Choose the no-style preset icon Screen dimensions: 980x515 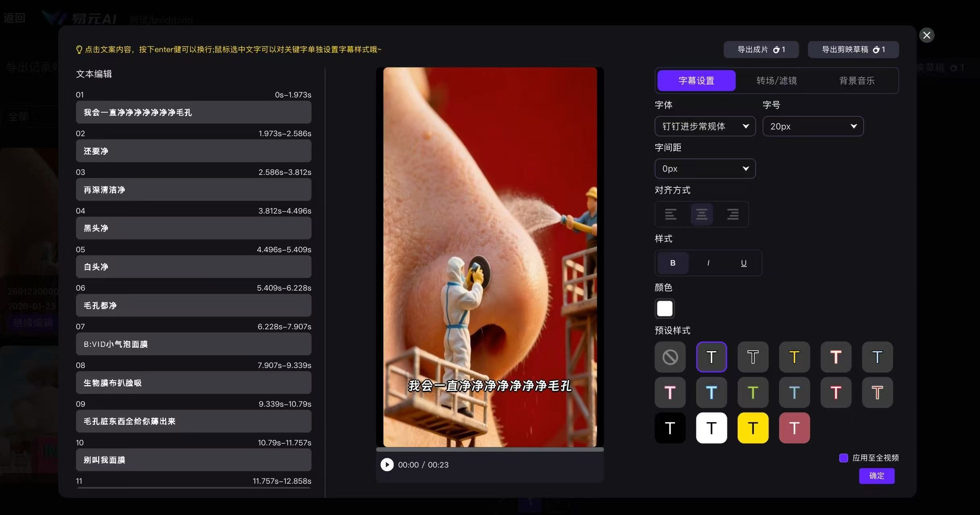click(x=670, y=357)
